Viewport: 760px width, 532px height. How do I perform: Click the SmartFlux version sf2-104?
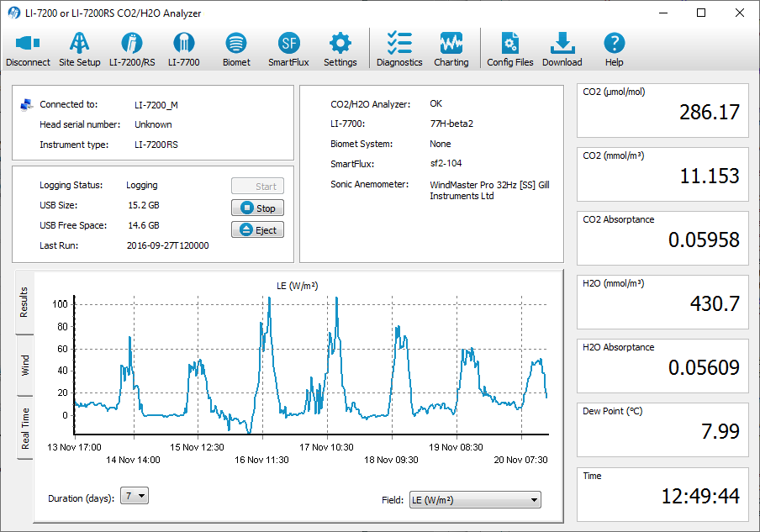coord(446,163)
